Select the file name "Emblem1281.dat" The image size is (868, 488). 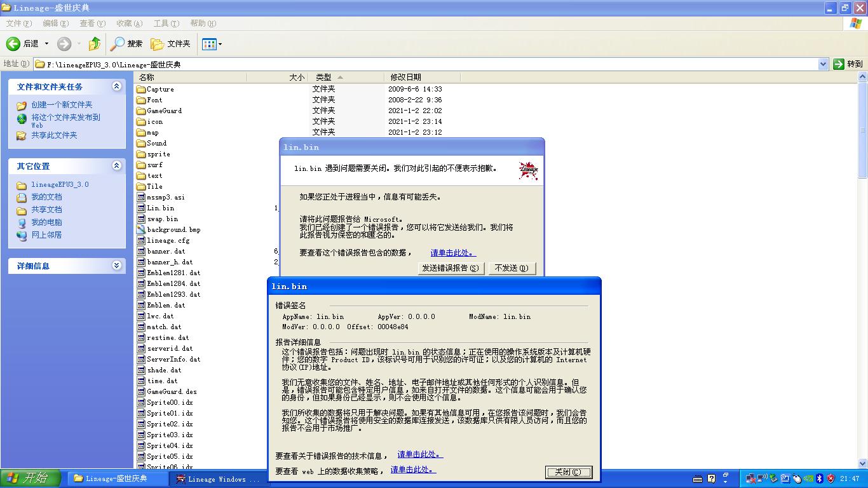point(173,273)
